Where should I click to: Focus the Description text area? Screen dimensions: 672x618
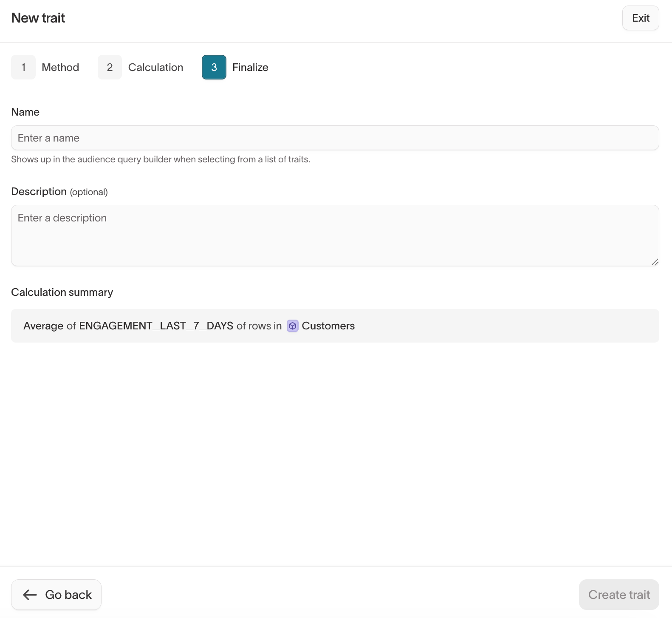(335, 235)
